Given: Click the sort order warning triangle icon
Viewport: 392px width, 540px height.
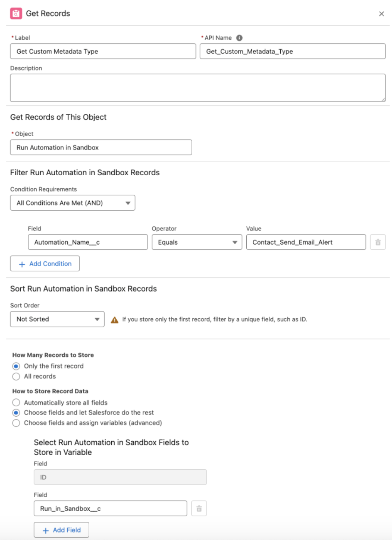Looking at the screenshot, I should 115,319.
